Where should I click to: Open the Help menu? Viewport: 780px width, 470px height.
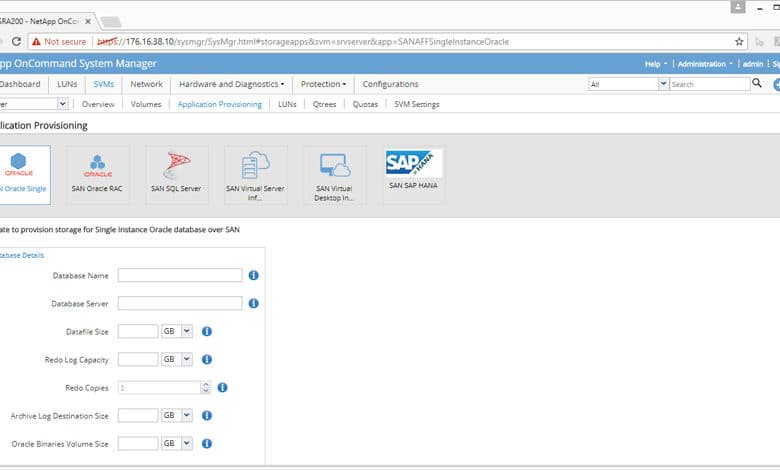[x=656, y=64]
